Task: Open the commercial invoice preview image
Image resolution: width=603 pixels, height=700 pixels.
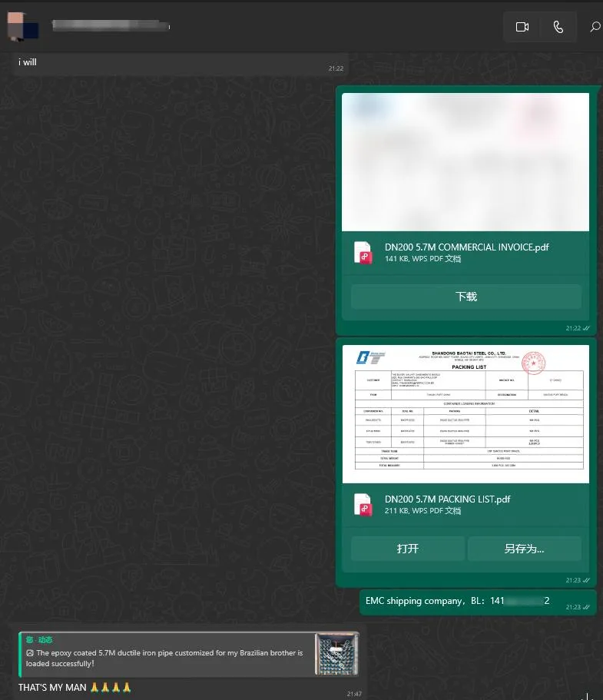Action: click(465, 162)
